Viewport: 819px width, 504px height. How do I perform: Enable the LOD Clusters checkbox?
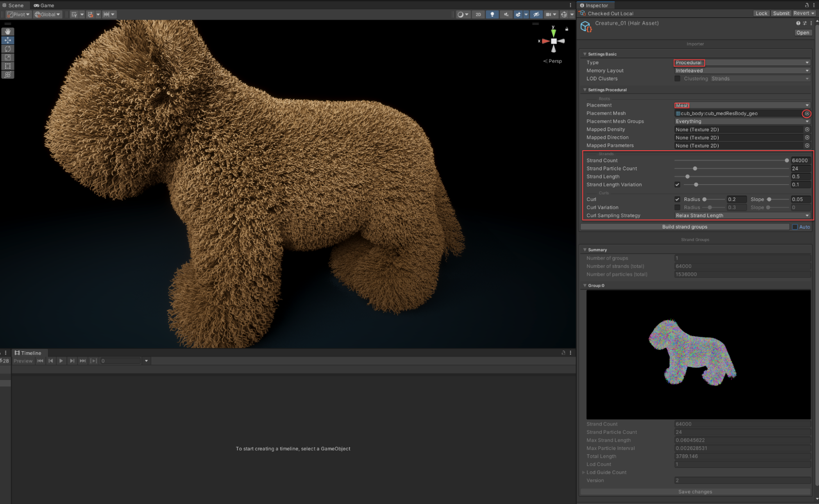(x=677, y=79)
